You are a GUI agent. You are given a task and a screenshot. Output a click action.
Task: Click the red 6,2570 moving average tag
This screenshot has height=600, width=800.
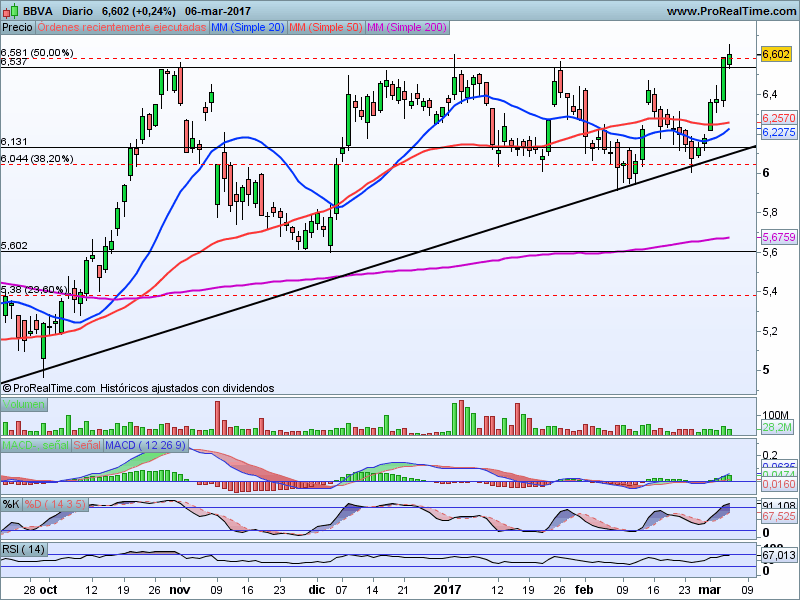(x=779, y=118)
